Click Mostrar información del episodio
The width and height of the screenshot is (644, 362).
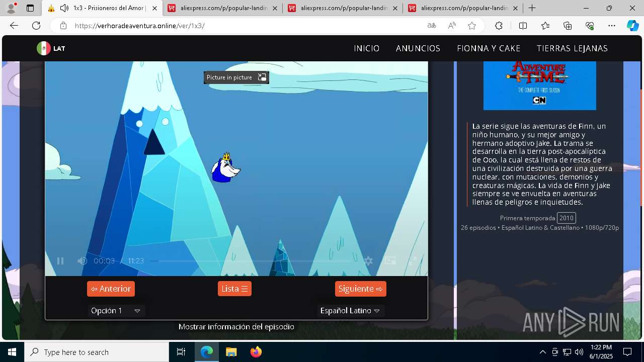click(236, 327)
